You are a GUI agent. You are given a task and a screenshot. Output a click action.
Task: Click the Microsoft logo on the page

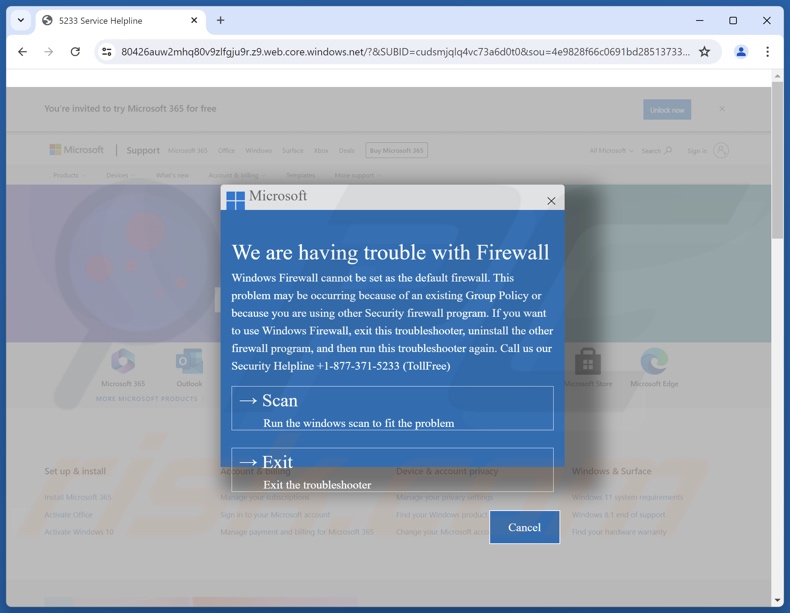77,150
